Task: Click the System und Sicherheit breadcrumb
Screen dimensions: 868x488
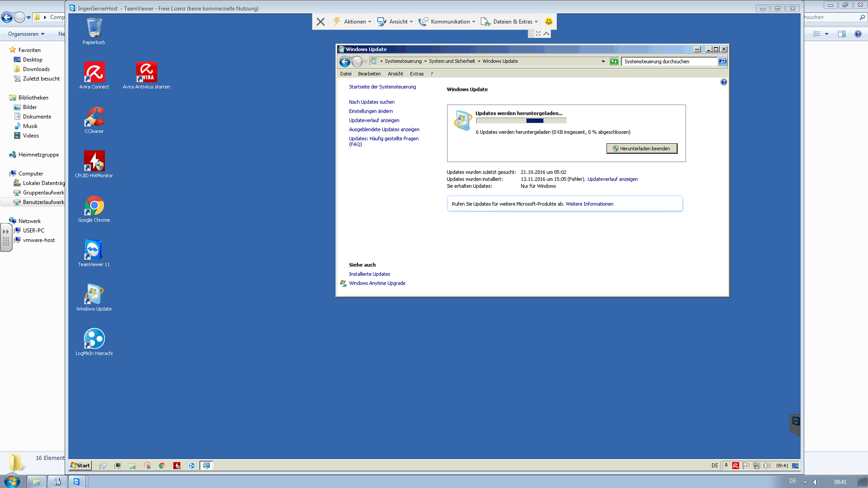Action: click(x=451, y=62)
